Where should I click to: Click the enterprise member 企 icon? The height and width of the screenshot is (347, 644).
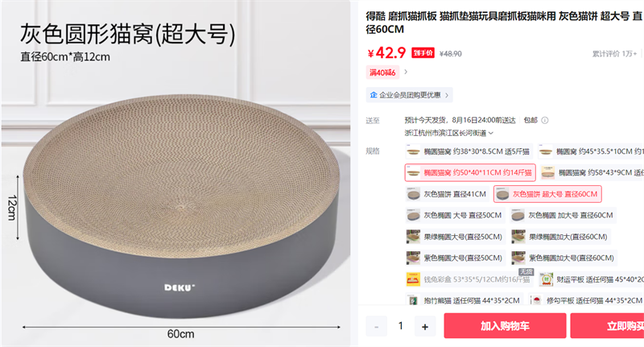374,95
